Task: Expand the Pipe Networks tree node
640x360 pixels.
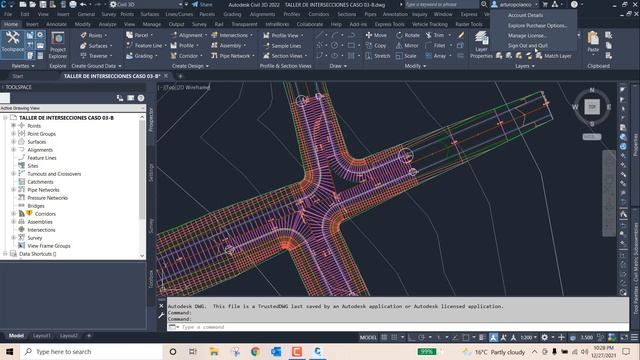Action: tap(13, 190)
